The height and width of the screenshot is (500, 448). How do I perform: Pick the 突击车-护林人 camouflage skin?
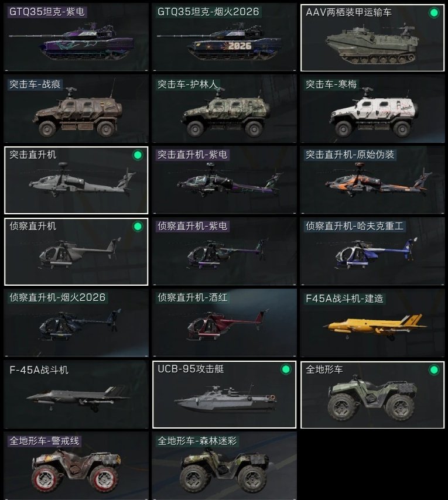224,109
